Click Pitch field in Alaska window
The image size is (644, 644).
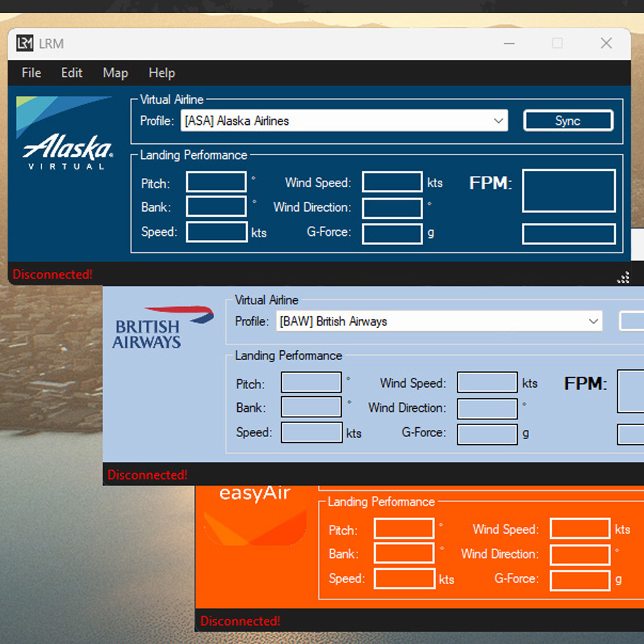216,182
